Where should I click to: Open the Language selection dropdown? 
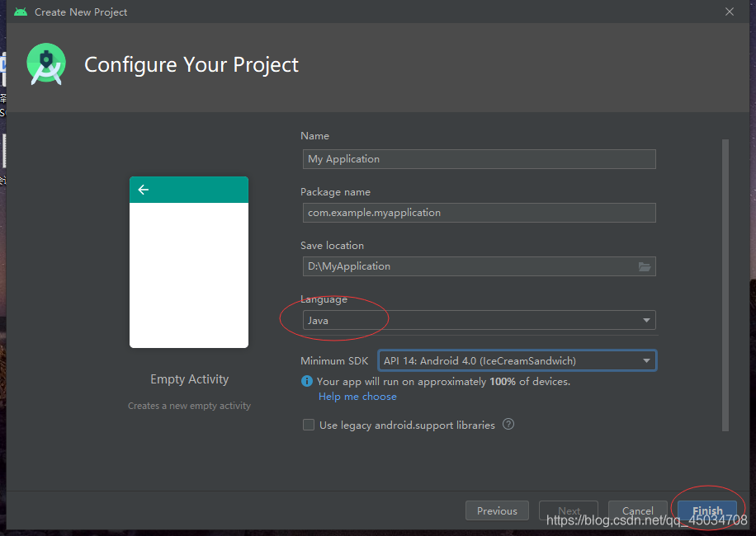479,320
